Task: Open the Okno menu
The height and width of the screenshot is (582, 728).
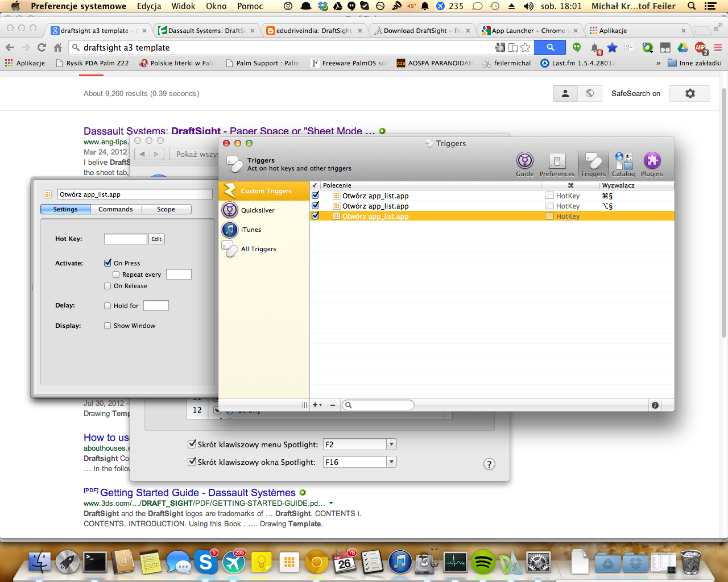Action: pos(216,6)
